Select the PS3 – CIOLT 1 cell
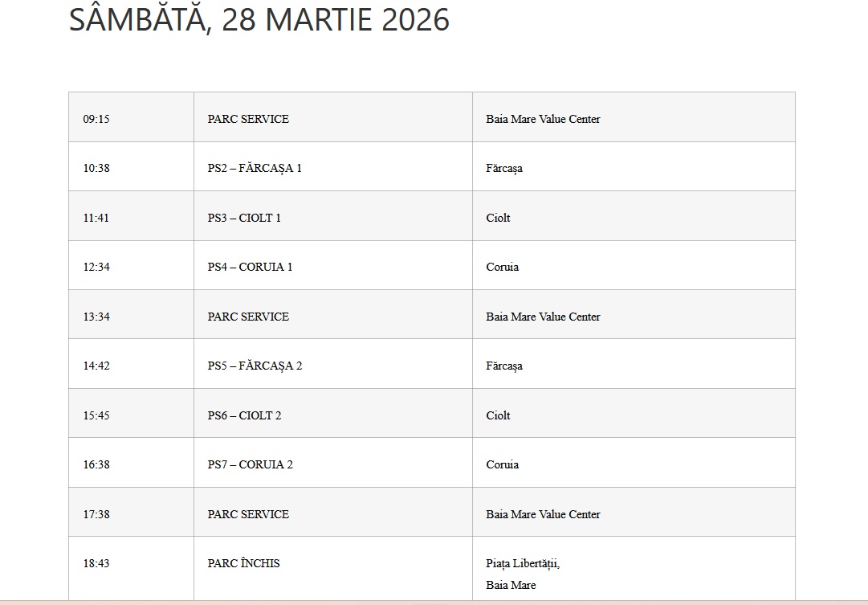Viewport: 868px width, 605px height. (244, 218)
